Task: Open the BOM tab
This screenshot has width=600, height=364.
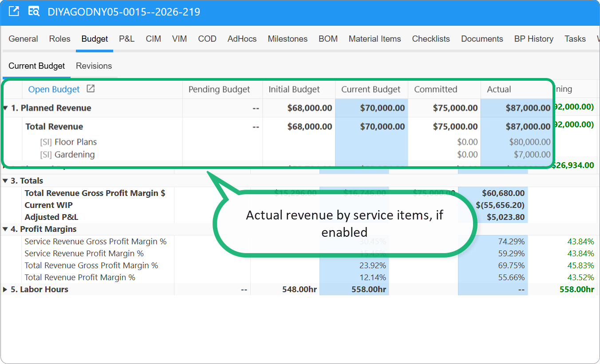Action: point(328,39)
